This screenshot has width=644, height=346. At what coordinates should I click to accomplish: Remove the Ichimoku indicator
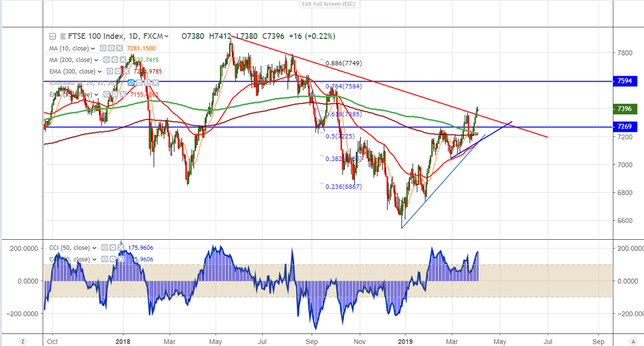(156, 83)
